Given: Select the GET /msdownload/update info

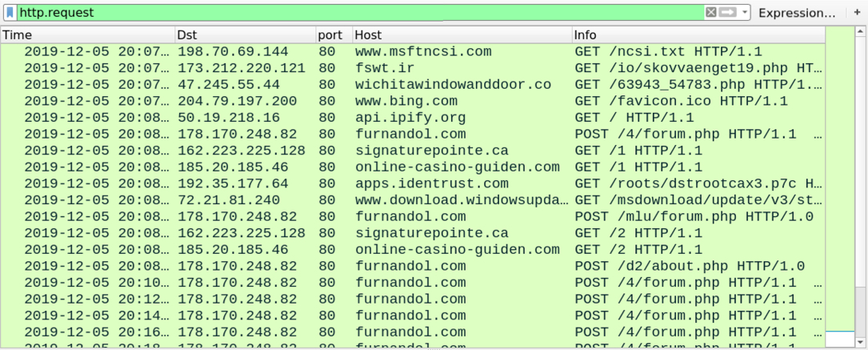Looking at the screenshot, I should [698, 200].
